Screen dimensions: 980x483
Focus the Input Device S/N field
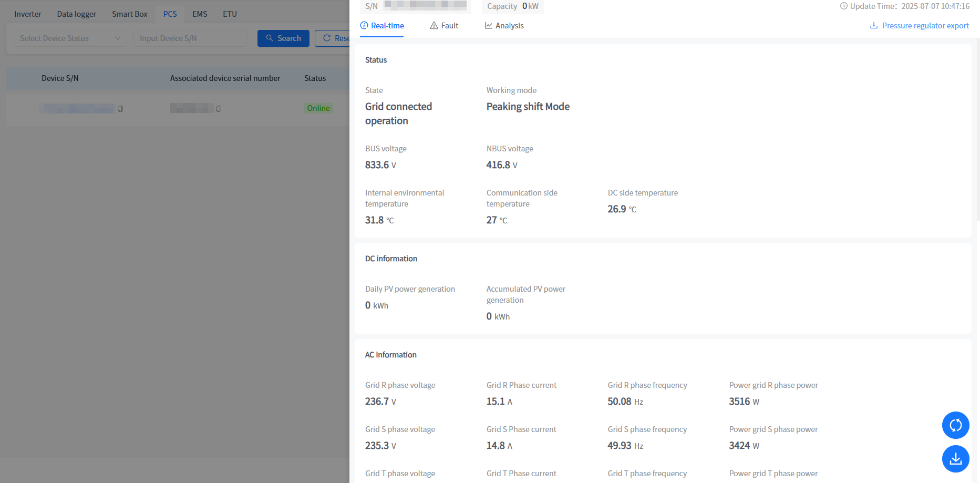point(190,38)
